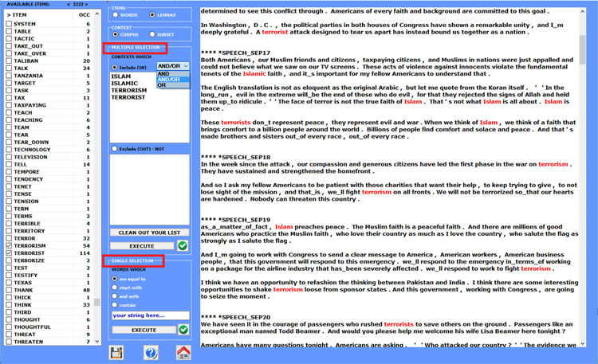Select TERRORISM in the include list
The image size is (598, 364).
(129, 90)
